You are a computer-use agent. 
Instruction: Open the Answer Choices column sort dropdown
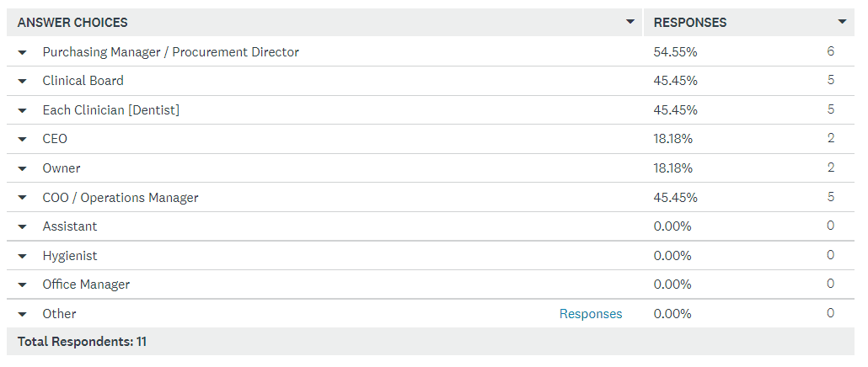click(x=630, y=22)
